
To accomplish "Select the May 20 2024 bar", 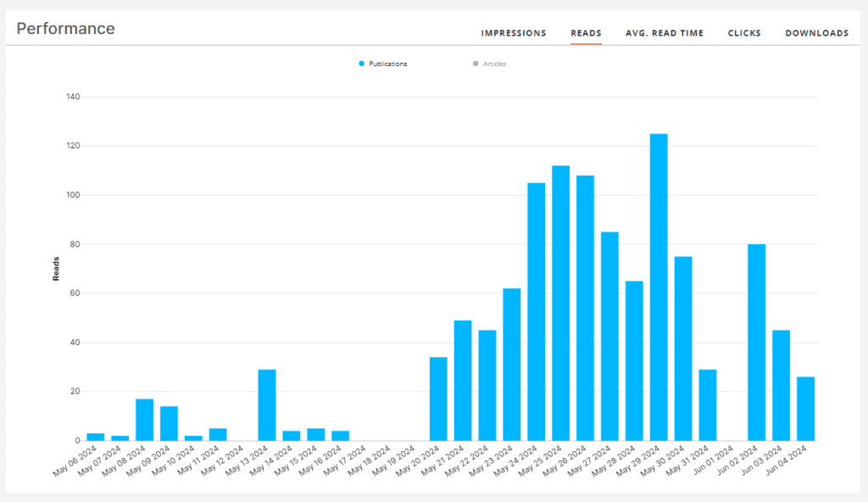I will point(438,399).
